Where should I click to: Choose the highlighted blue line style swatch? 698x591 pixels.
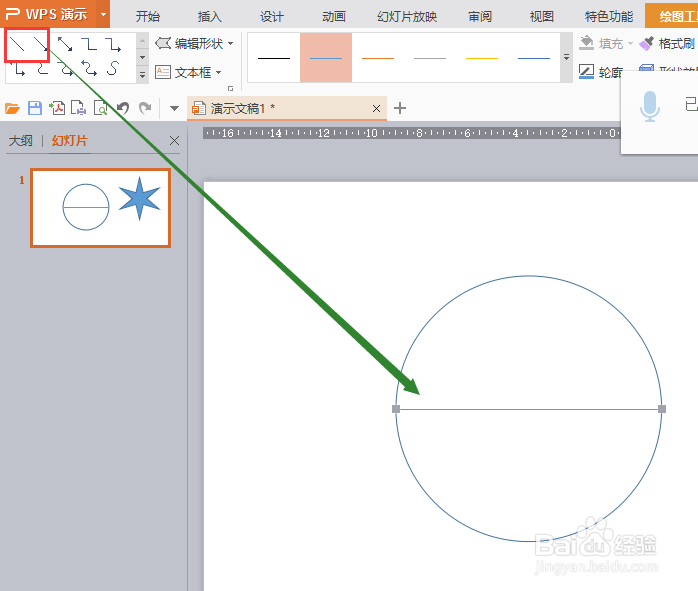[326, 57]
